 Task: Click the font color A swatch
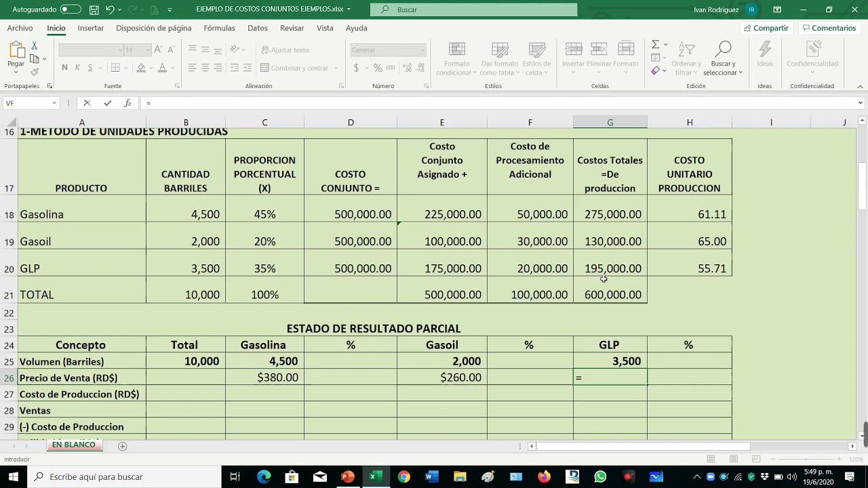(161, 68)
